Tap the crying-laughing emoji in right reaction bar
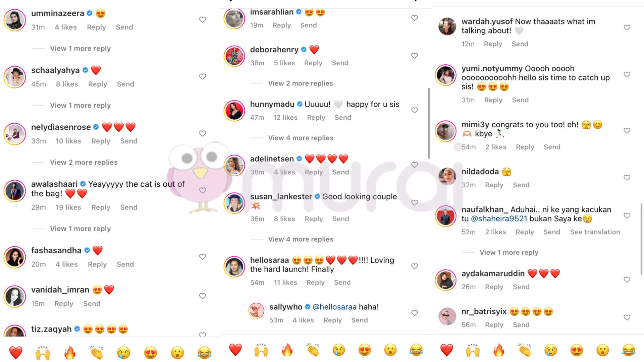 [629, 350]
